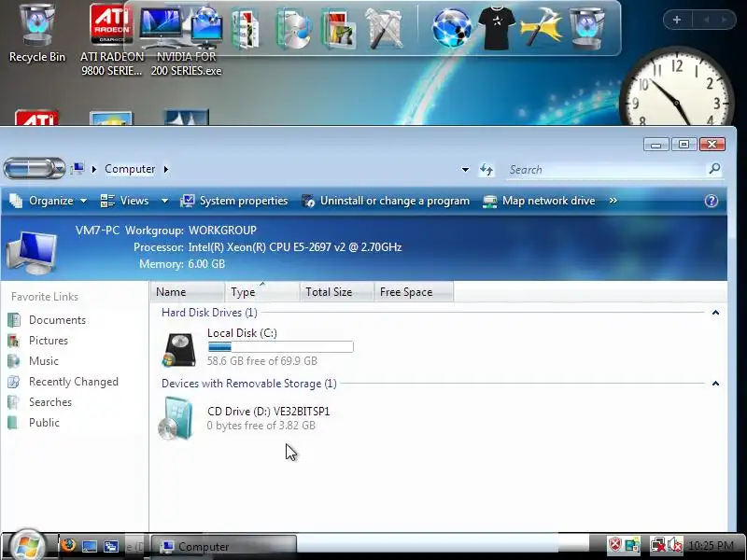Click Switch between windows quick launch icon
The image size is (747, 560).
(x=111, y=546)
